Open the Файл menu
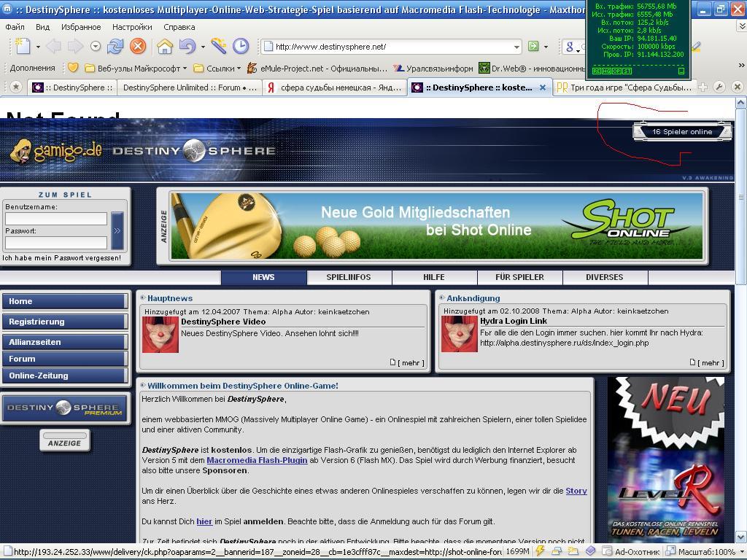The image size is (747, 560). (x=15, y=27)
